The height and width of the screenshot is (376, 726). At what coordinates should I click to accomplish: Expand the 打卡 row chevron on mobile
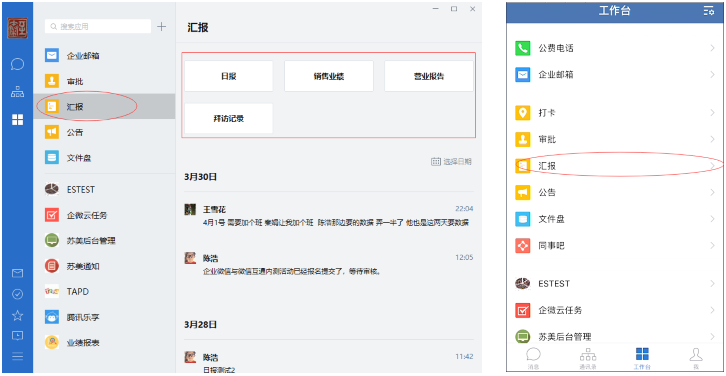tap(712, 113)
